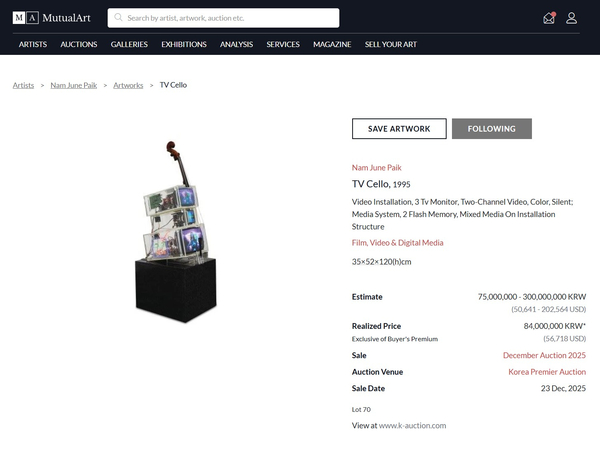Open the Auctions menu

[x=79, y=44]
